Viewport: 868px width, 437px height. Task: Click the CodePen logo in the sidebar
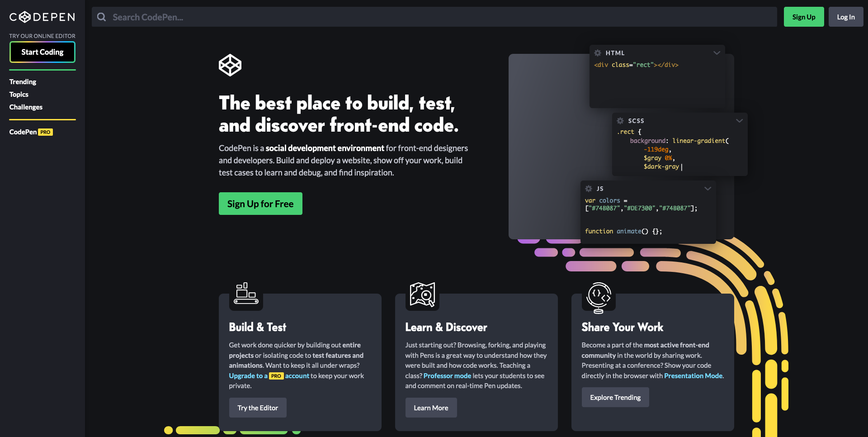tap(42, 17)
